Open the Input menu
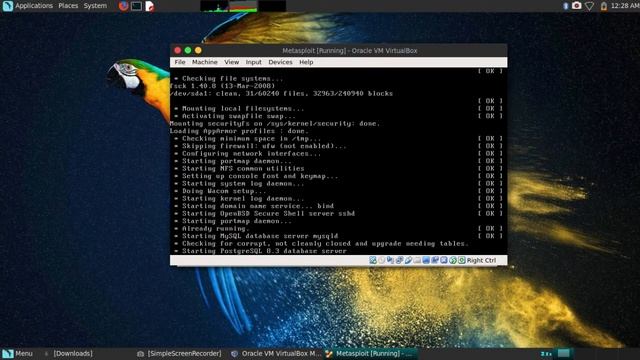 (x=253, y=62)
